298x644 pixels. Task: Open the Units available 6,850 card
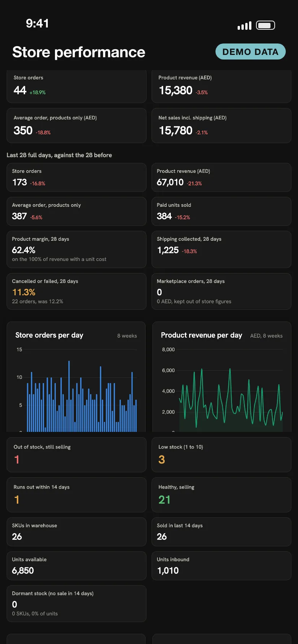[x=76, y=566]
